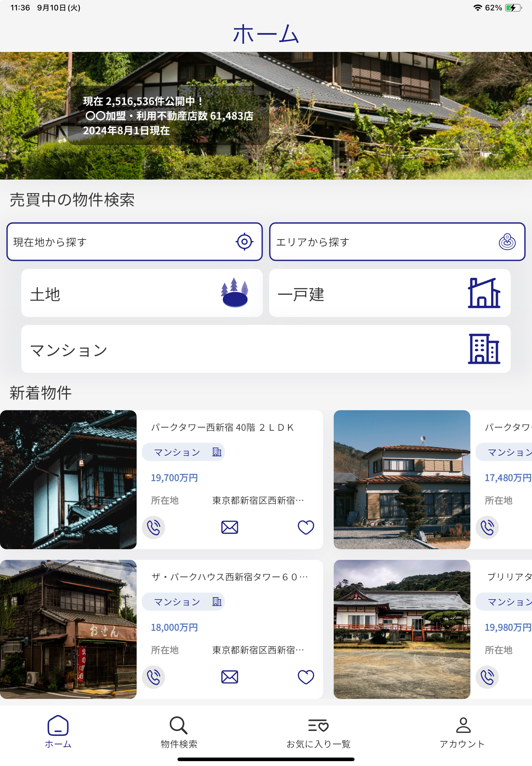Tap the current-location crosshair icon
The image size is (532, 766).
coord(244,242)
